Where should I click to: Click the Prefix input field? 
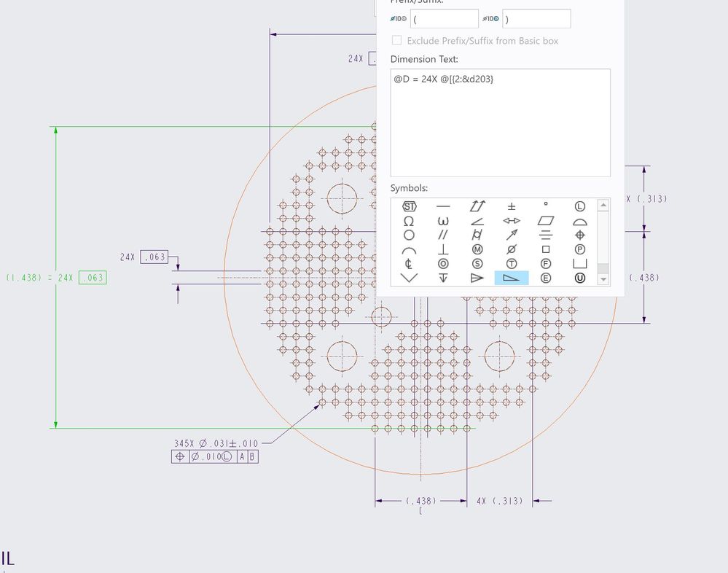[444, 19]
